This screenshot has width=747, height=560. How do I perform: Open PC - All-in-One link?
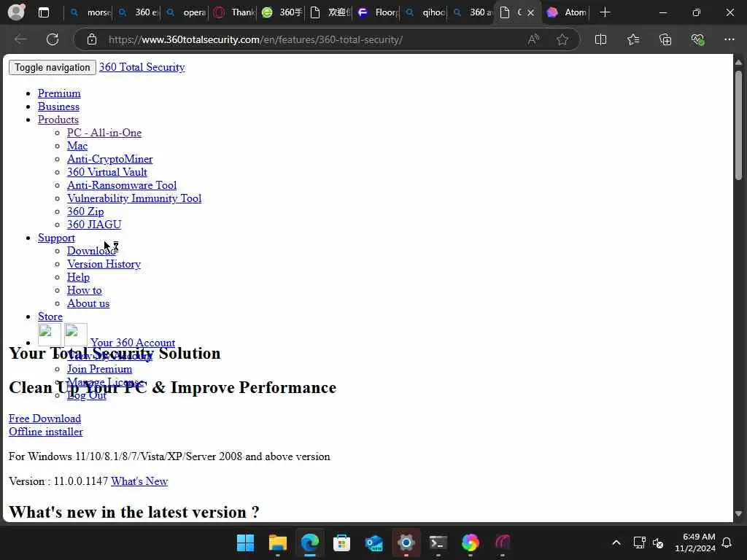pyautogui.click(x=104, y=133)
